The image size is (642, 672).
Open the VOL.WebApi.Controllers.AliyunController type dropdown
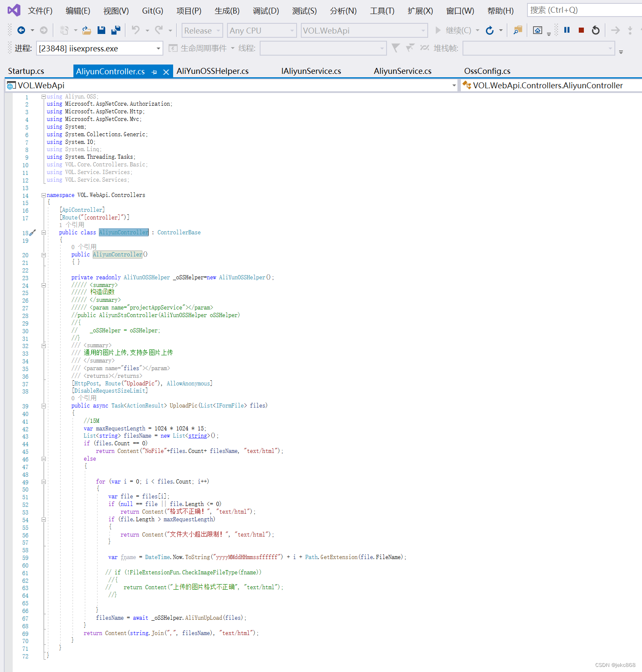tap(552, 85)
